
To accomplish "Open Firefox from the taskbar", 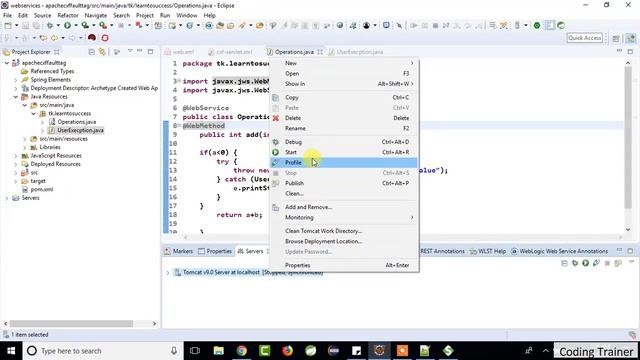I will pyautogui.click(x=287, y=351).
